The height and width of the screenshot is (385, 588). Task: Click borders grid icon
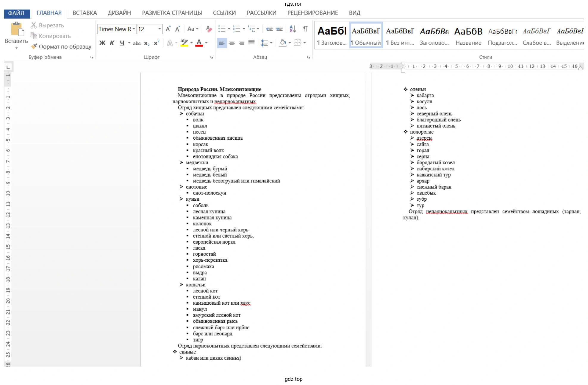pyautogui.click(x=297, y=43)
